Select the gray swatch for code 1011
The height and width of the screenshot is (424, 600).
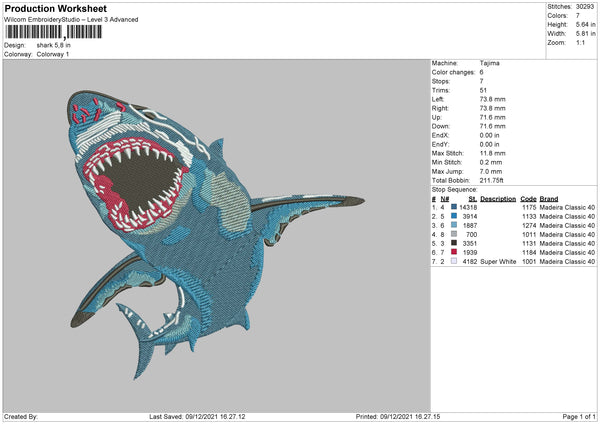[453, 233]
